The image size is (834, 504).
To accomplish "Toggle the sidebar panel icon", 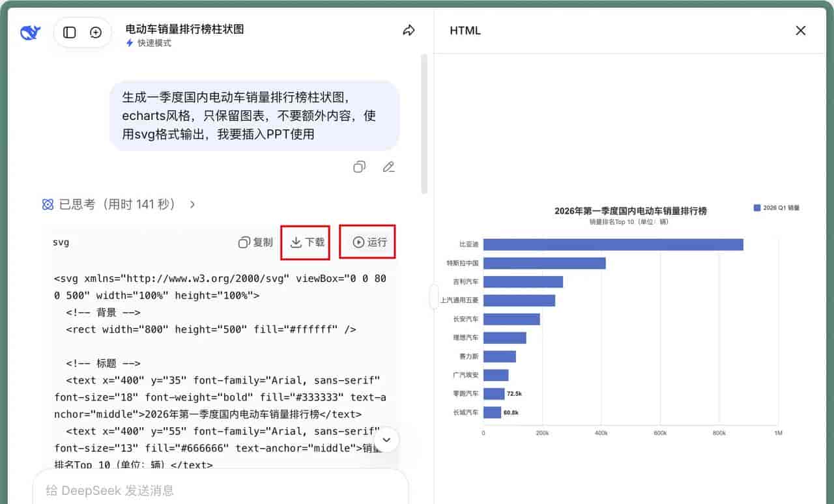I will pyautogui.click(x=70, y=33).
